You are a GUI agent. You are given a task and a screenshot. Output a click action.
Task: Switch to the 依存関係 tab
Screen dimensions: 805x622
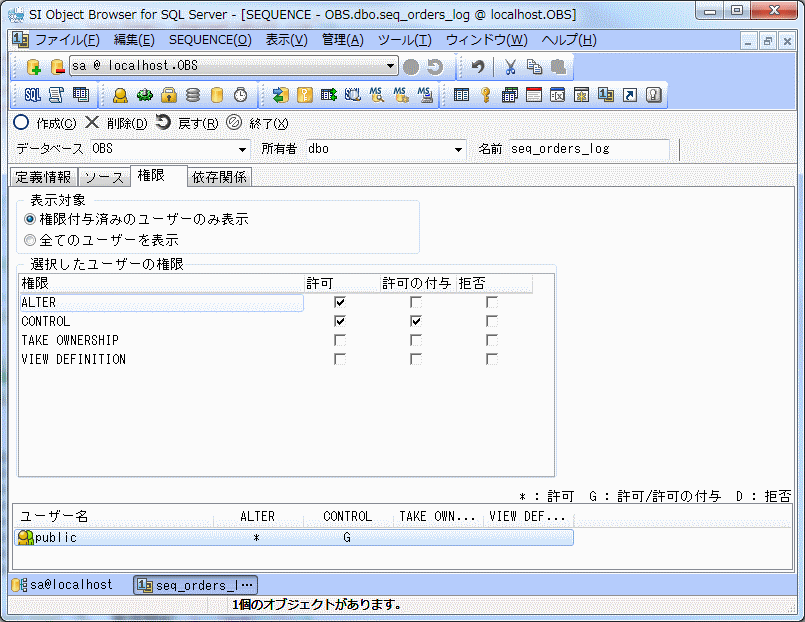point(220,177)
